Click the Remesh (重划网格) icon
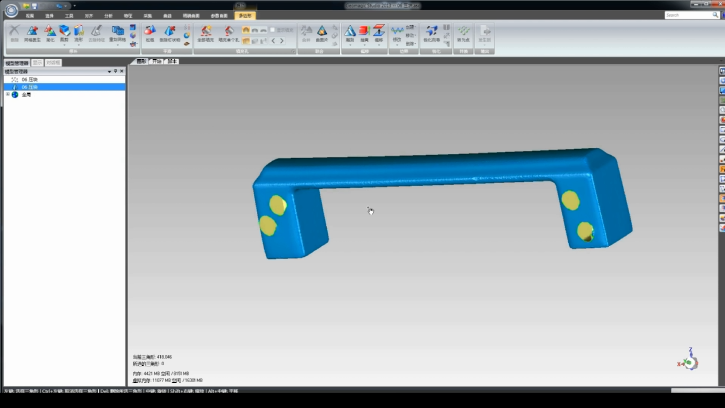Screen dimensions: 725x408 tap(117, 34)
